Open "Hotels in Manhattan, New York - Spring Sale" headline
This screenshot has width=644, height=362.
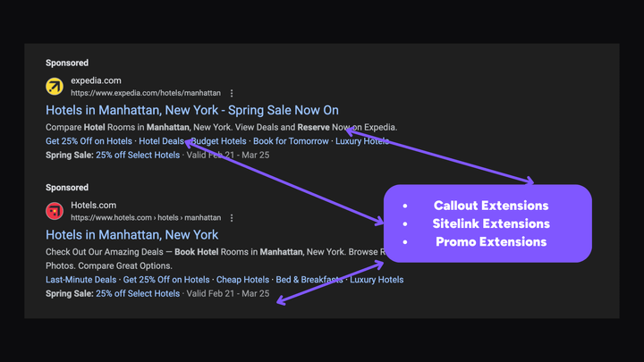tap(192, 110)
